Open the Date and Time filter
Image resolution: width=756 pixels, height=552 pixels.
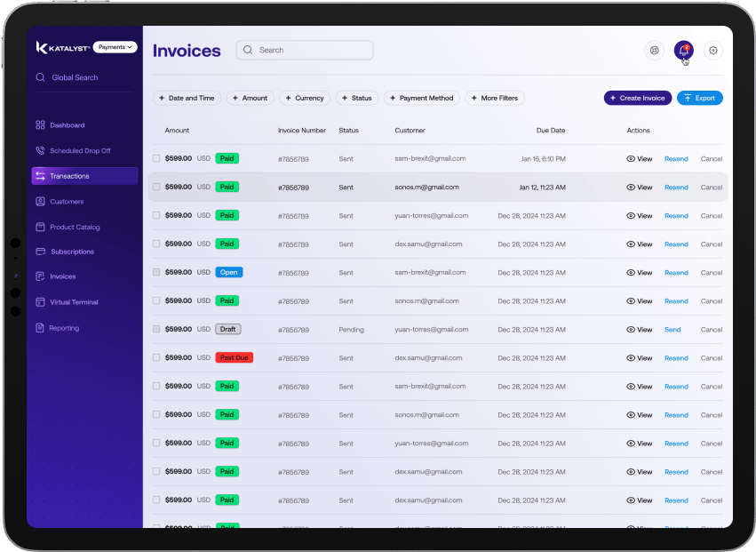pos(187,98)
